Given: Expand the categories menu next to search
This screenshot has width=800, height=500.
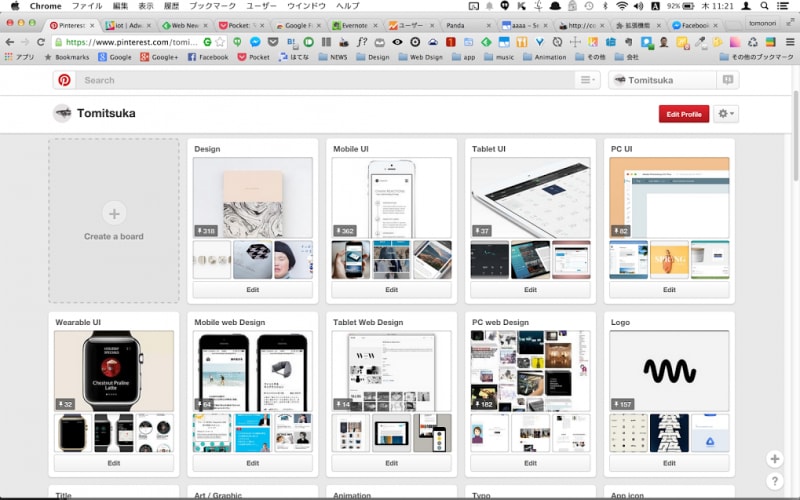Looking at the screenshot, I should tap(587, 80).
